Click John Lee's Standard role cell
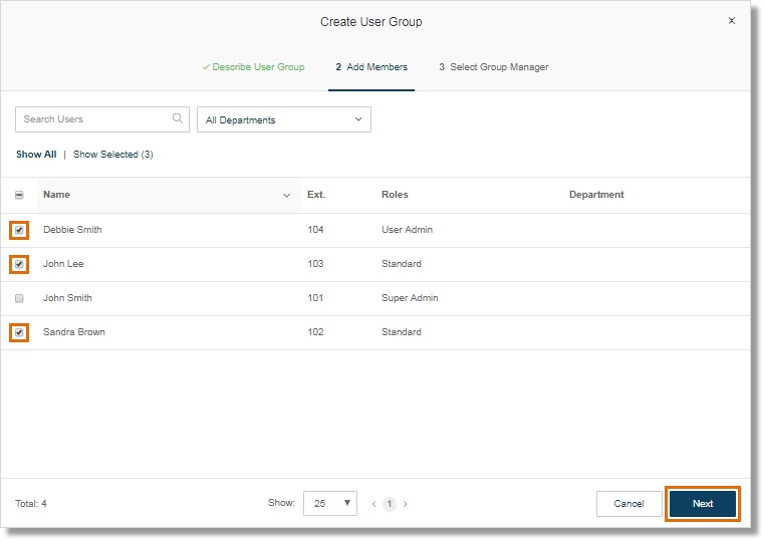The height and width of the screenshot is (542, 765). click(401, 264)
